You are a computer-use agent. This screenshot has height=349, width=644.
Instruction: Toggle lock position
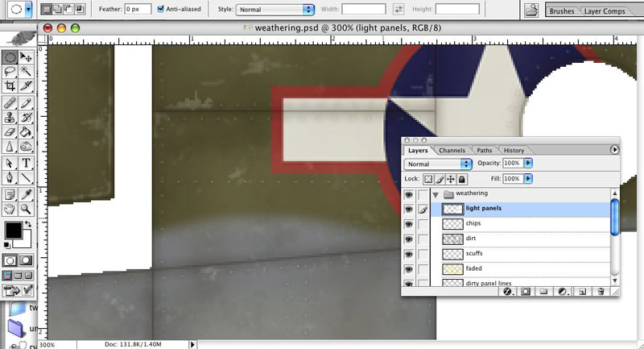tap(451, 179)
